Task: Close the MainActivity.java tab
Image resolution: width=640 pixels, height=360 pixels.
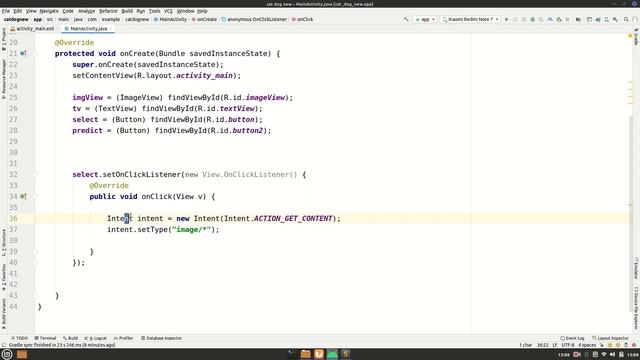Action: (x=111, y=29)
